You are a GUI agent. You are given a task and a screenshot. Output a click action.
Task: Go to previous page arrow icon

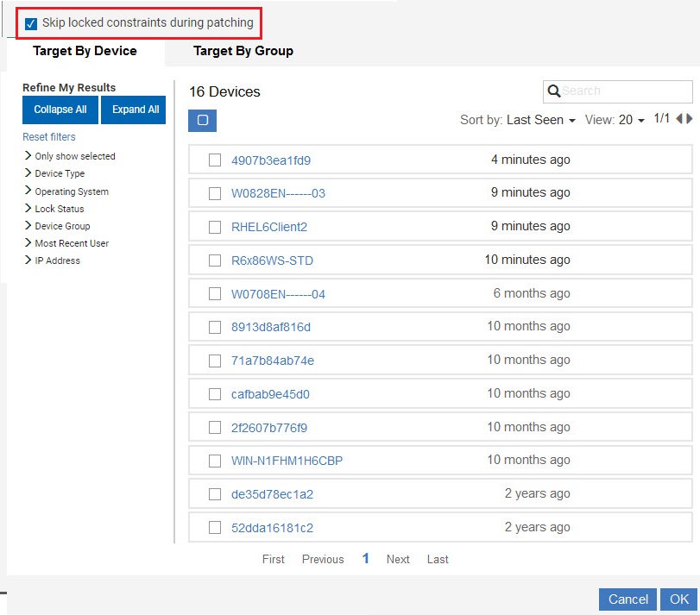(x=679, y=119)
